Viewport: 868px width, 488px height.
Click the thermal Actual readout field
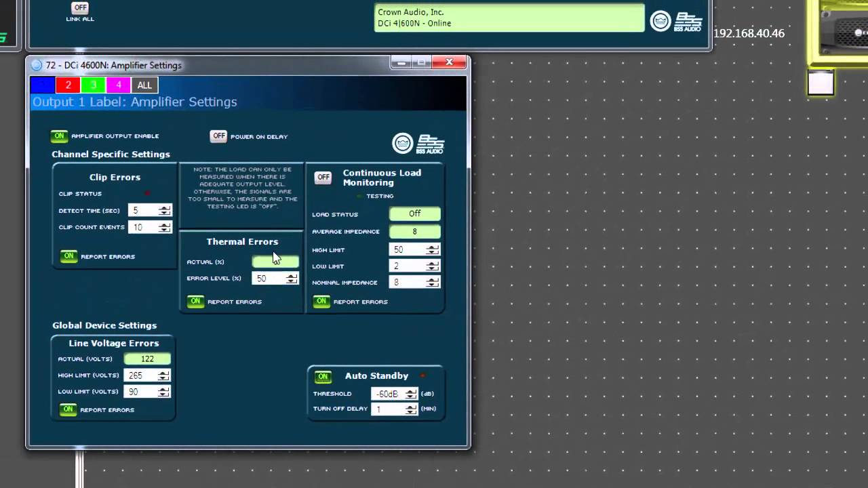click(275, 262)
